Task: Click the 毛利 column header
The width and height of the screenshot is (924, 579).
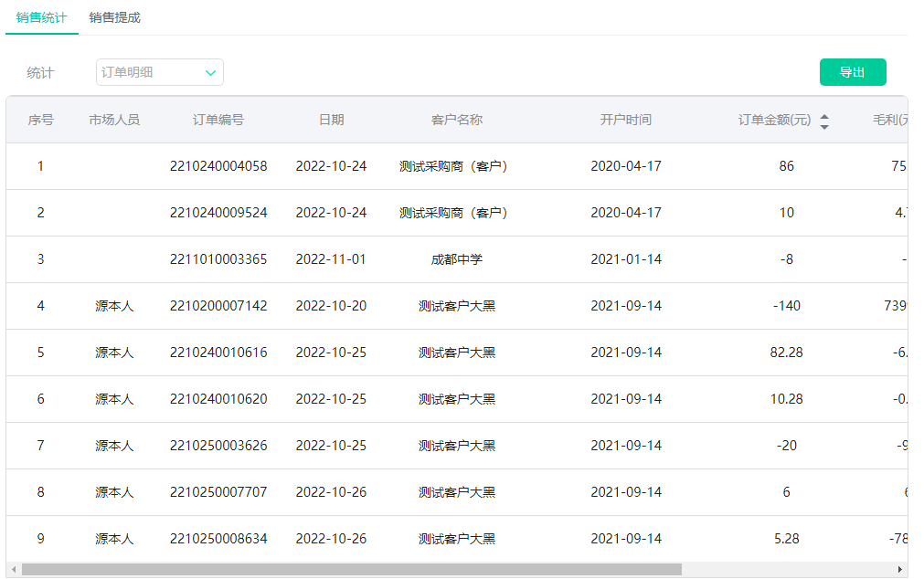Action: (888, 120)
